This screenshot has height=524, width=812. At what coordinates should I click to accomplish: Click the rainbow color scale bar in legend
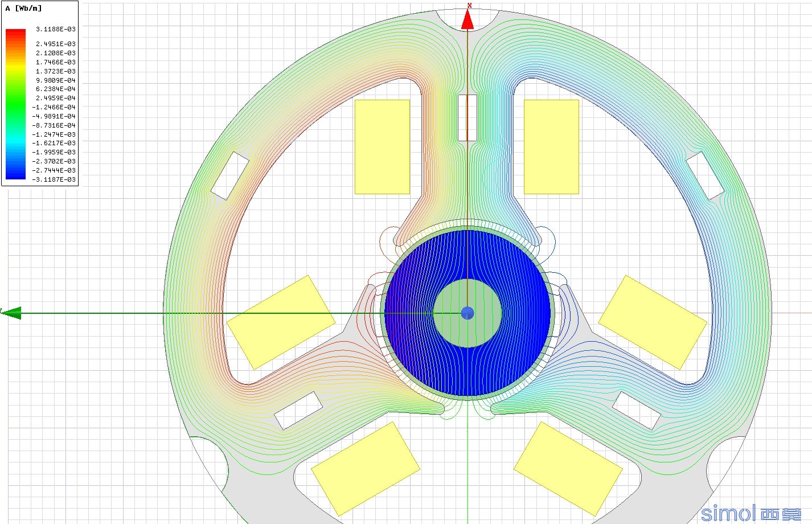[x=15, y=104]
